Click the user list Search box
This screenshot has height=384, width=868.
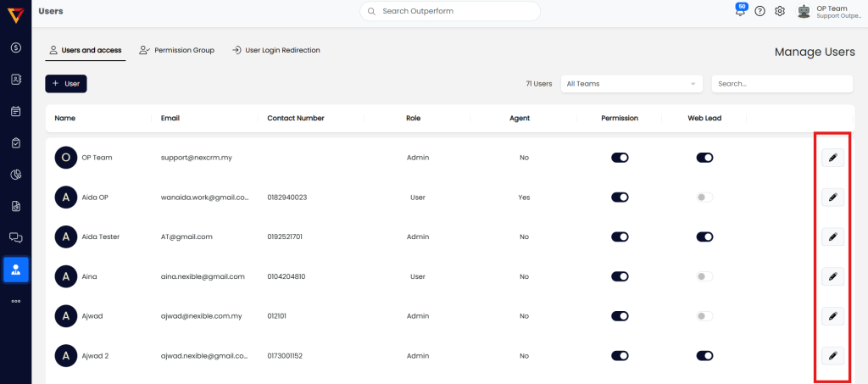point(782,84)
